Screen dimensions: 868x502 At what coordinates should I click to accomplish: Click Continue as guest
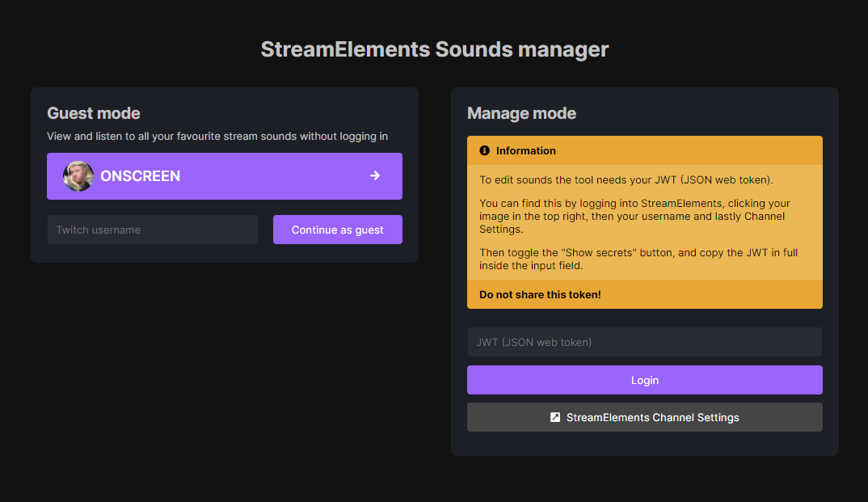pos(337,230)
